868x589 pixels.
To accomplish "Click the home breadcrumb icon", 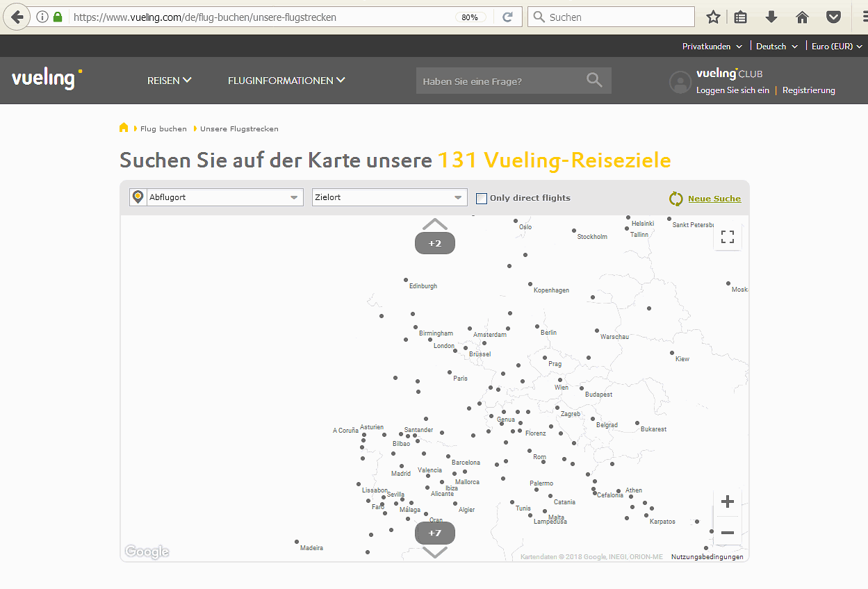I will [x=124, y=128].
